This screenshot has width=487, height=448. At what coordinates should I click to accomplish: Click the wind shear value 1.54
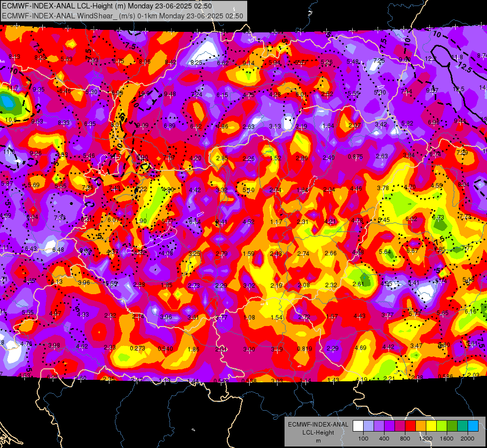click(x=277, y=318)
